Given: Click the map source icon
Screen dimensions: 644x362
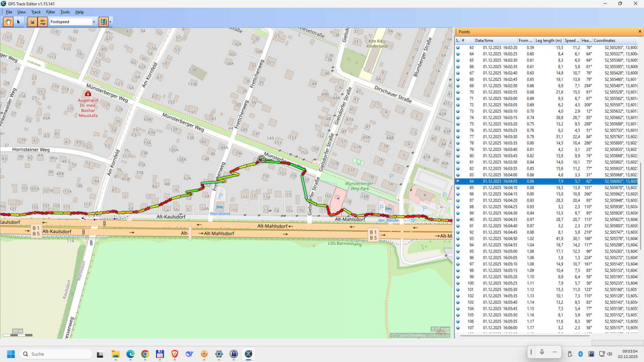Looking at the screenshot, I should click(x=103, y=22).
